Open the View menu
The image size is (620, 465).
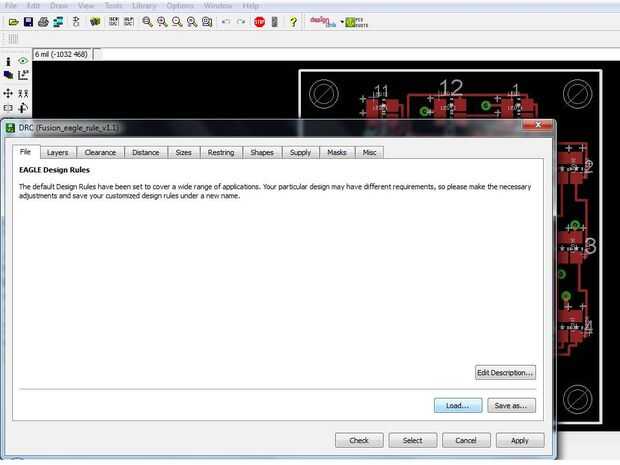[x=86, y=6]
